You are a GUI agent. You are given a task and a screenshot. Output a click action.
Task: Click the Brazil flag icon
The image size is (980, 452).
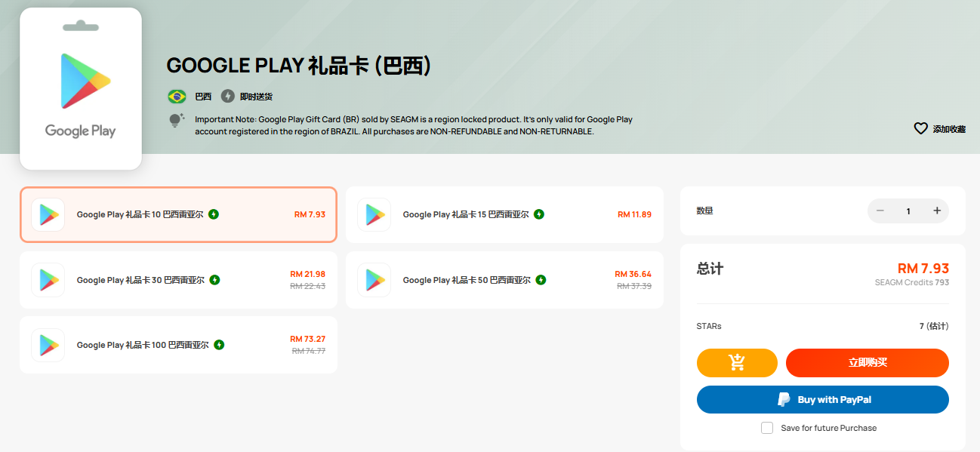[x=177, y=97]
